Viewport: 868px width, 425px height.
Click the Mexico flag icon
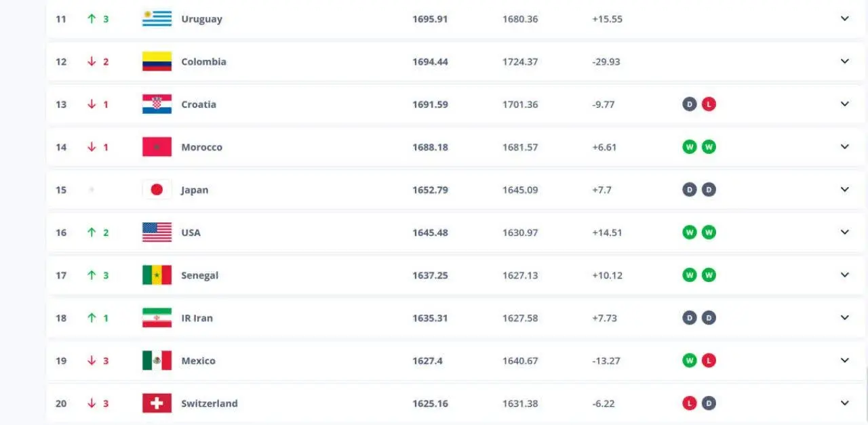[x=157, y=361]
